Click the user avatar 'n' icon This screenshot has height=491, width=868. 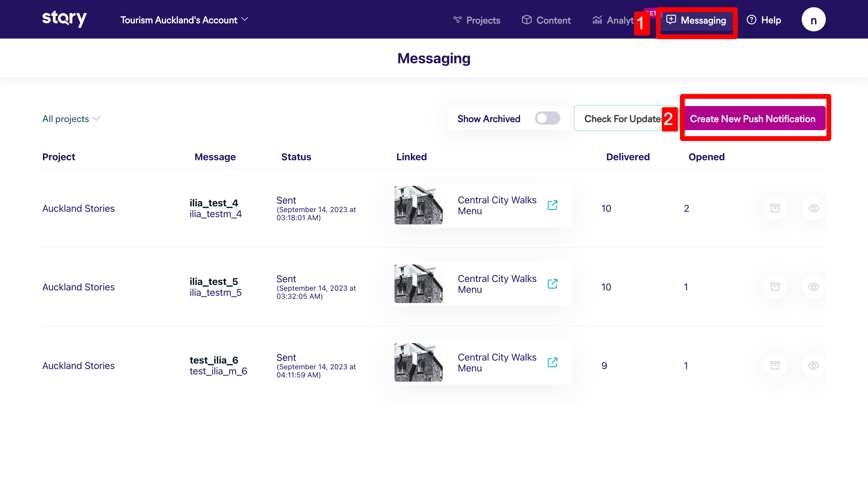click(x=813, y=20)
